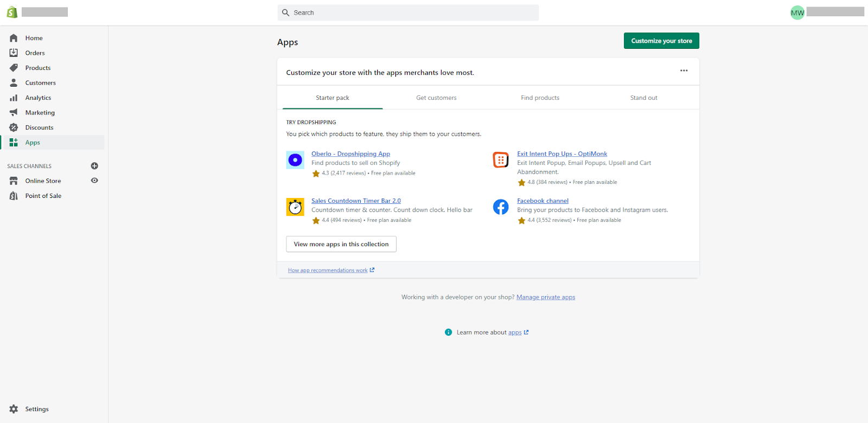Click the Facebook channel icon
This screenshot has width=868, height=423.
point(501,207)
